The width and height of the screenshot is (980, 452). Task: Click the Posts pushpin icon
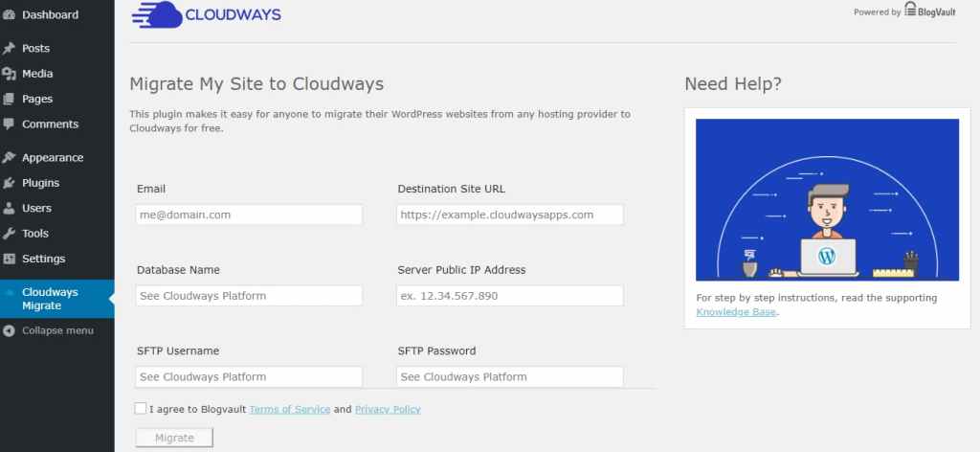[9, 48]
